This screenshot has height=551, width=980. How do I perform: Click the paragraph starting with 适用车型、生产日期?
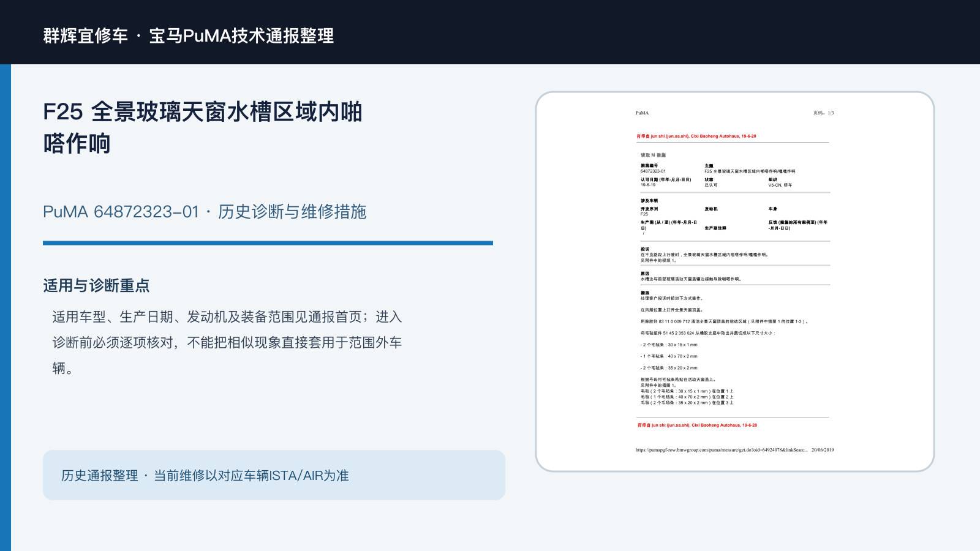[x=227, y=342]
